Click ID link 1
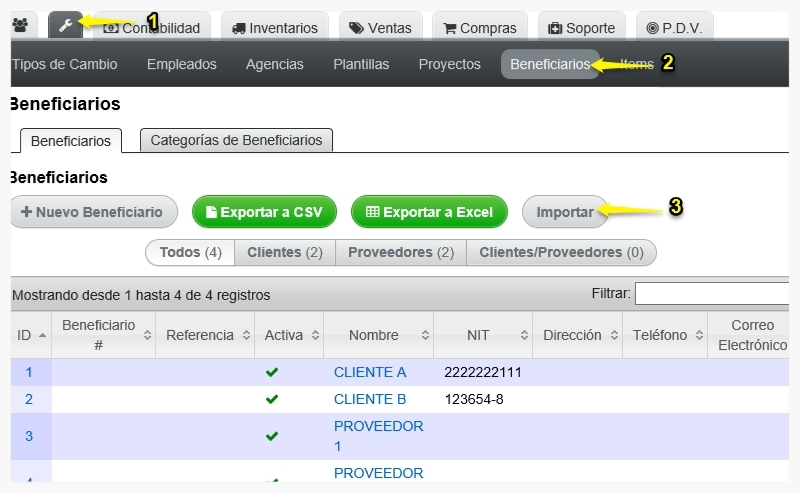Viewport: 800px width, 493px height. (29, 373)
